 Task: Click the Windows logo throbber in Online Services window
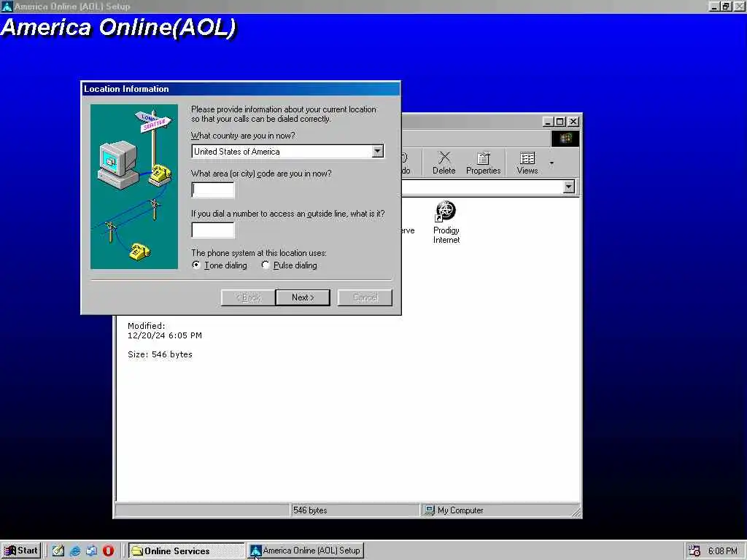565,139
